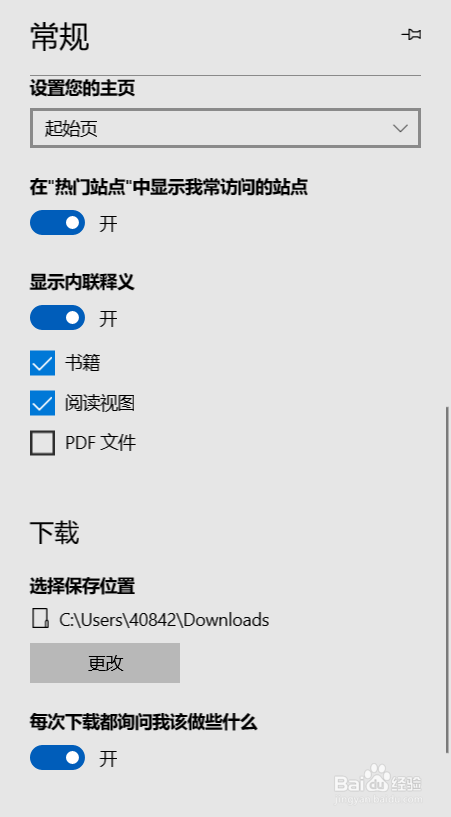
Task: Click the 设置您的主页 label
Action: 82,88
